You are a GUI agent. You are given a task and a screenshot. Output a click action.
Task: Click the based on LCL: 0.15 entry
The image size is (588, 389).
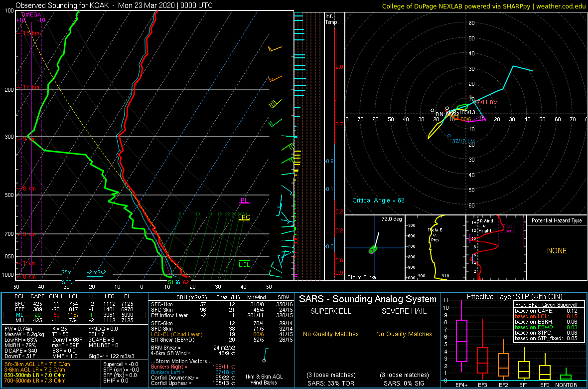(x=546, y=316)
